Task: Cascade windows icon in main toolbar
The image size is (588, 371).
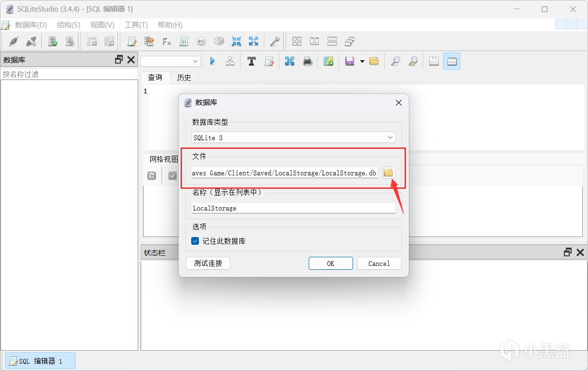Action: tap(350, 42)
